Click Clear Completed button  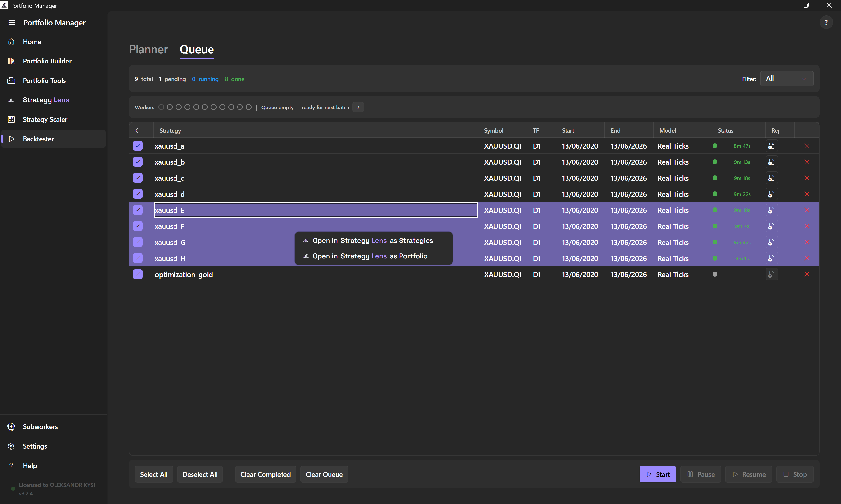click(x=265, y=474)
